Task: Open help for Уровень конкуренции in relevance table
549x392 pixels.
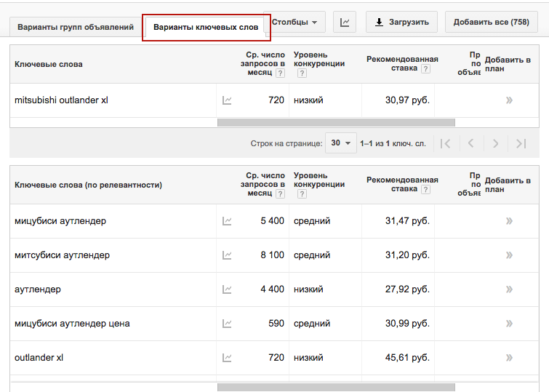Action: (302, 193)
